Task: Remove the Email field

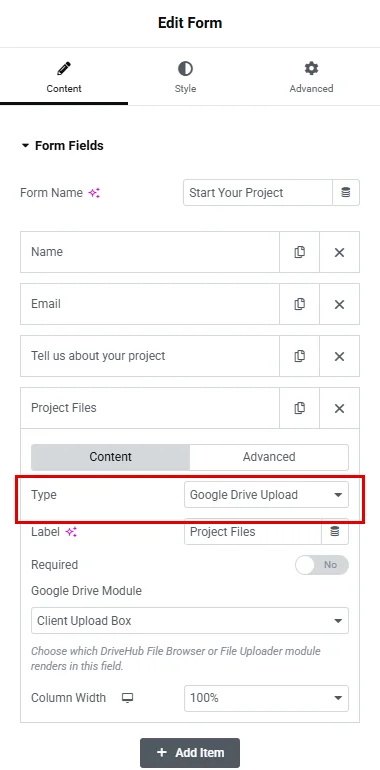Action: pos(339,304)
